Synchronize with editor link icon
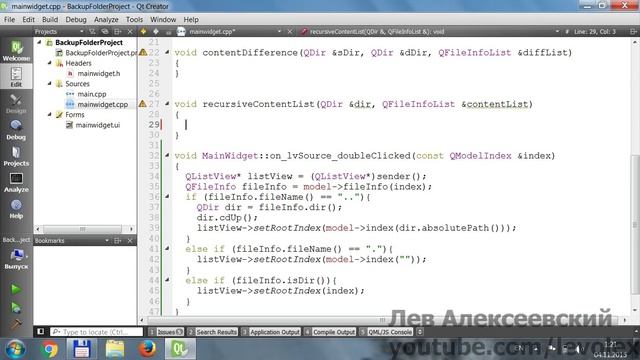 tap(105, 31)
